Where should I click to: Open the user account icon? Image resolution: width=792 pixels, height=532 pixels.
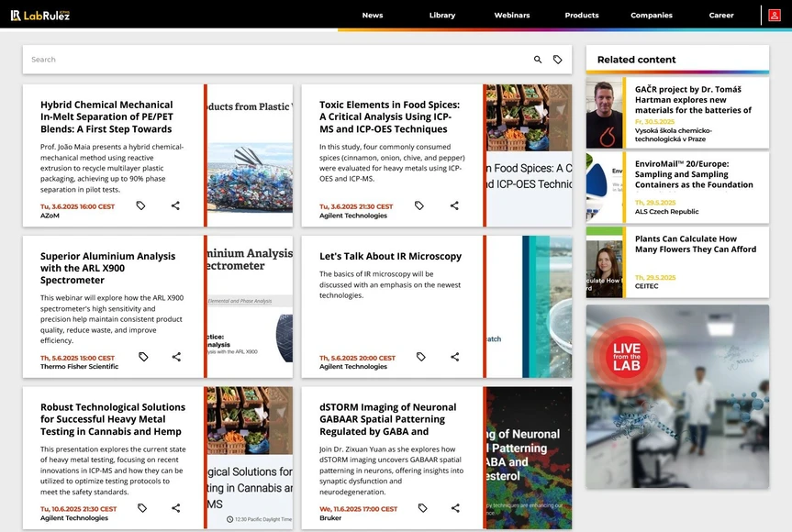click(x=775, y=16)
